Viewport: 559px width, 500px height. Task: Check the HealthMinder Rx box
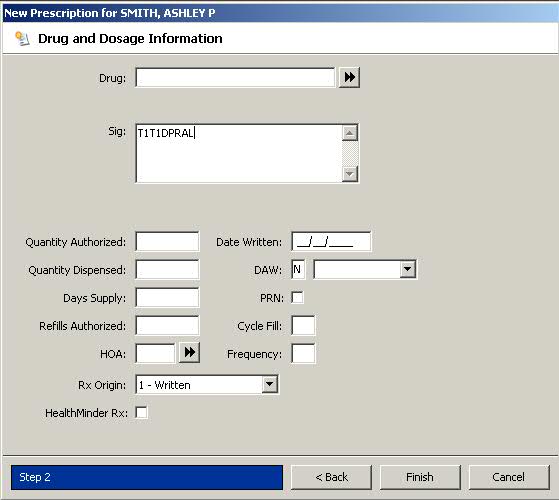141,413
